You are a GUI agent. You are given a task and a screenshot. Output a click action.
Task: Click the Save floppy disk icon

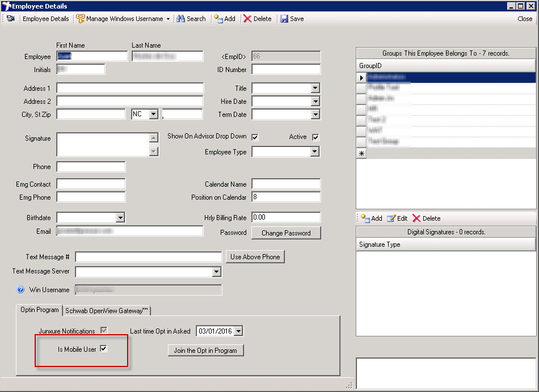(284, 19)
